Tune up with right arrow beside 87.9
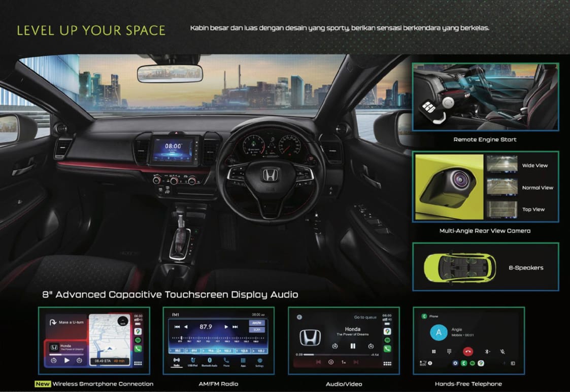 click(226, 327)
